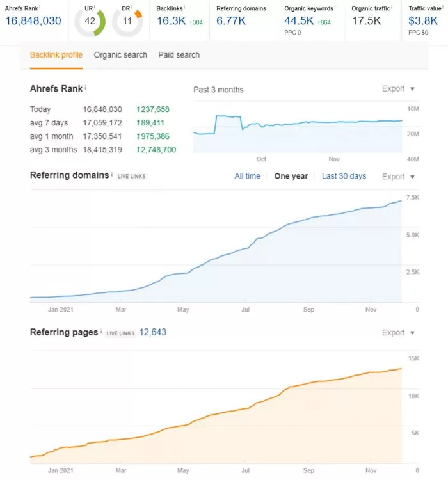Click the info icon next to UR
This screenshot has width=448, height=480.
tap(95, 6)
